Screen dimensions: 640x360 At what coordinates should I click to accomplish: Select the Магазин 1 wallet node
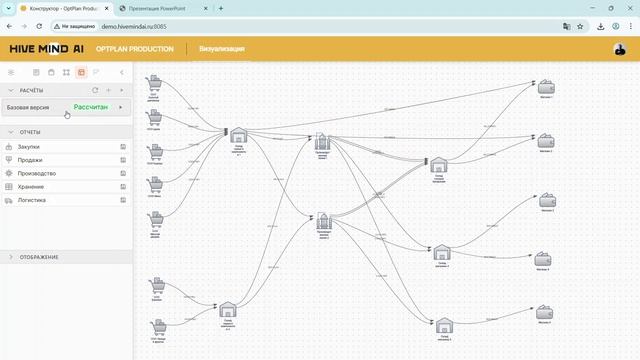click(546, 87)
